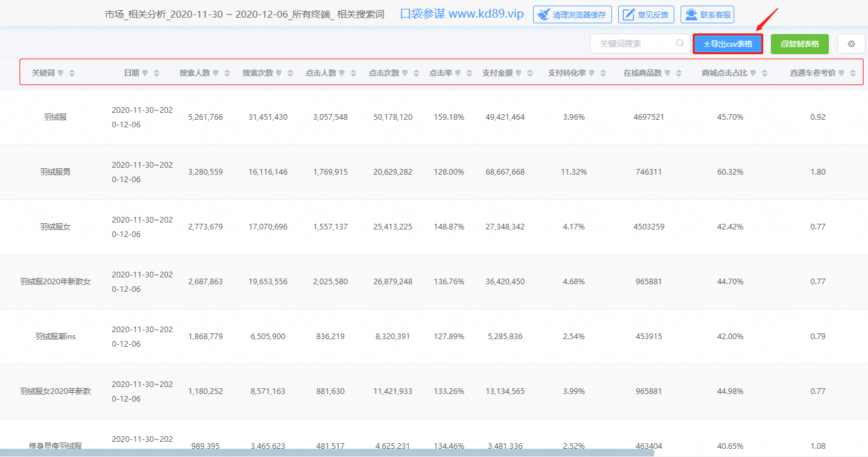Click filter icon beside 关键词 header
868x457 pixels.
pos(61,73)
